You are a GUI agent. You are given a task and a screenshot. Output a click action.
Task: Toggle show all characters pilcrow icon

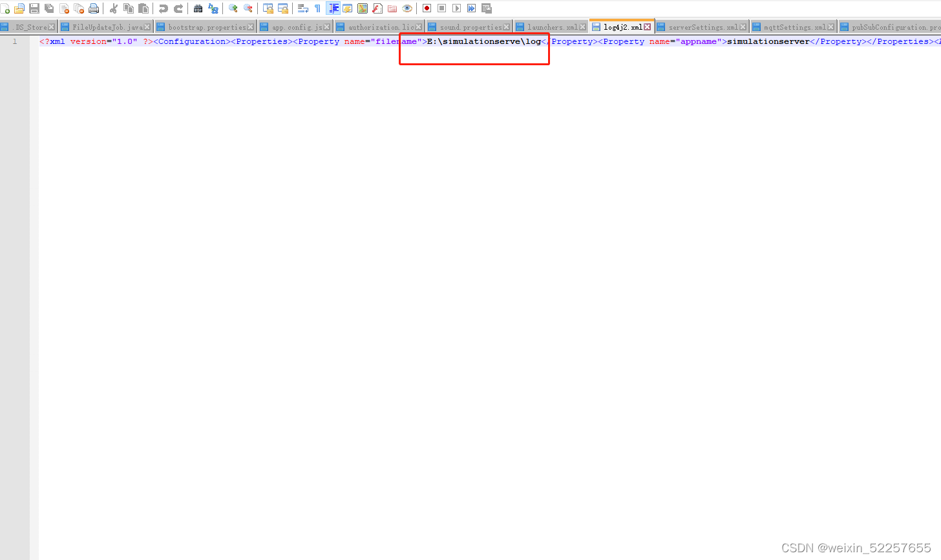(x=317, y=8)
